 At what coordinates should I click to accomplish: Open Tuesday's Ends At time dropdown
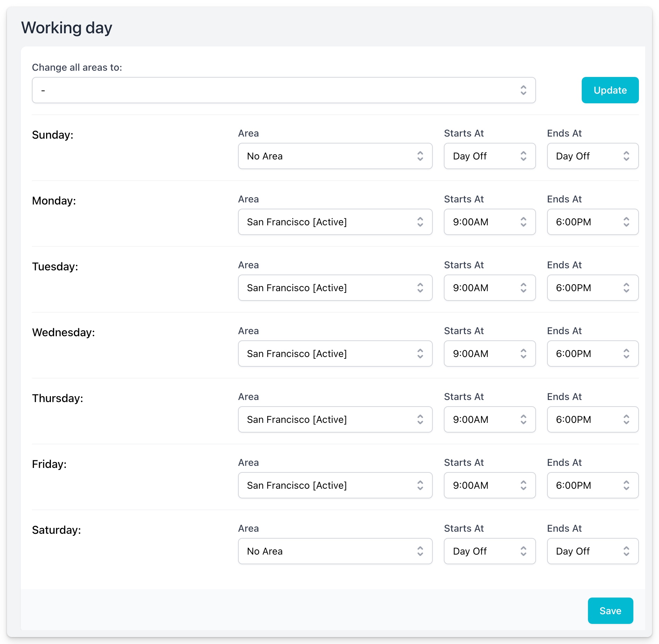tap(592, 288)
